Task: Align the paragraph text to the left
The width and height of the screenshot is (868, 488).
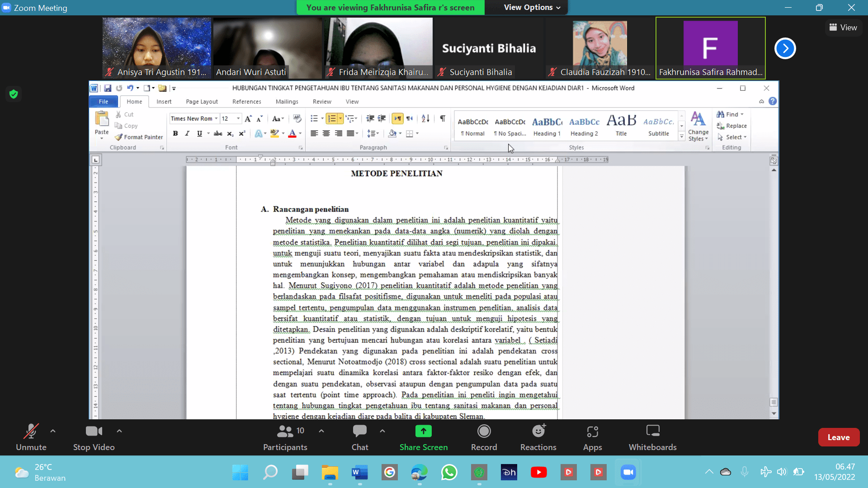Action: pos(314,133)
